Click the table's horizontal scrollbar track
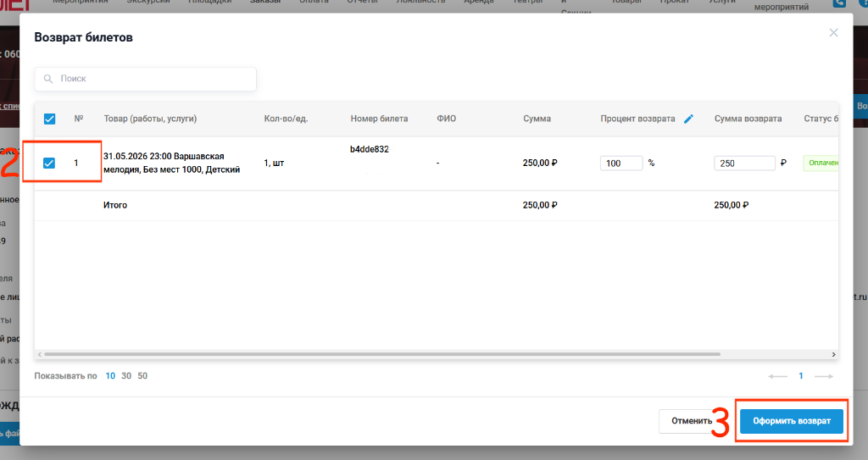868x460 pixels. pos(382,354)
